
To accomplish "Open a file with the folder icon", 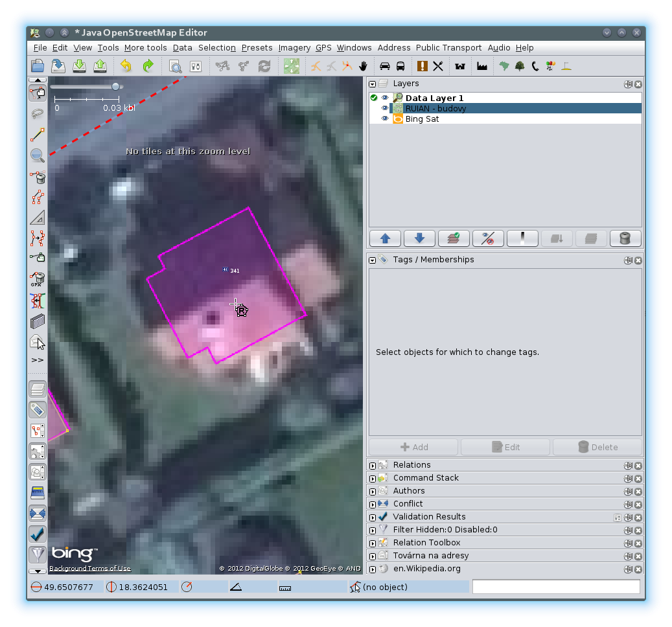I will tap(38, 66).
